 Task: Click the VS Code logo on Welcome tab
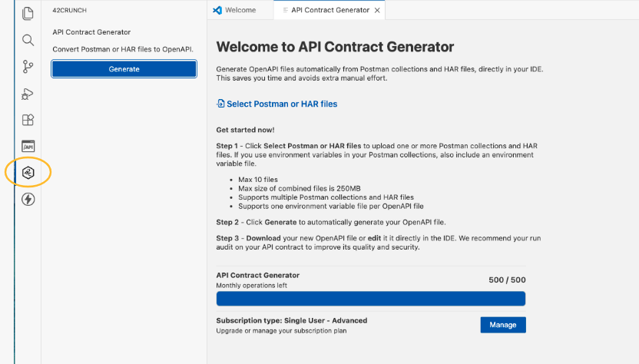[217, 10]
